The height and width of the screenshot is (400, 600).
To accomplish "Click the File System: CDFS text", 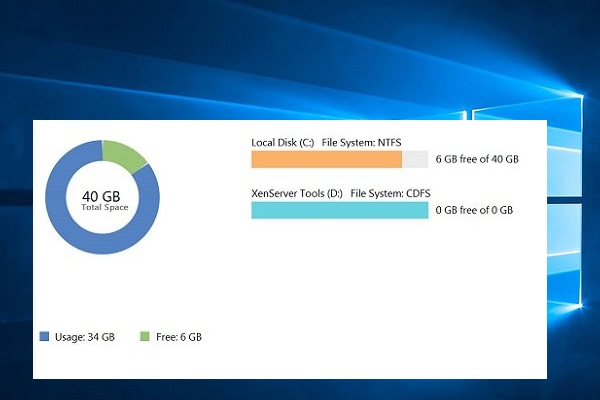I will (x=388, y=193).
